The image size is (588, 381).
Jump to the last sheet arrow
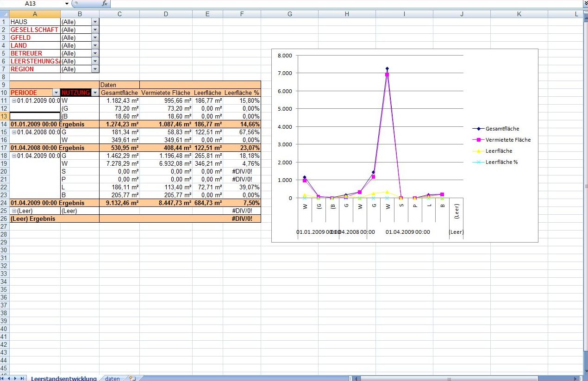coord(22,378)
